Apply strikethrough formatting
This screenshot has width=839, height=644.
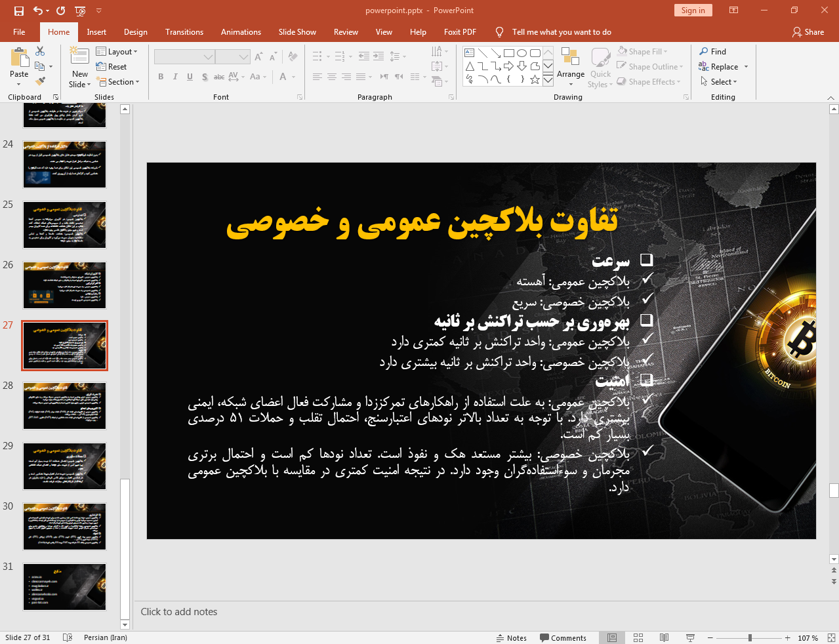[x=219, y=77]
